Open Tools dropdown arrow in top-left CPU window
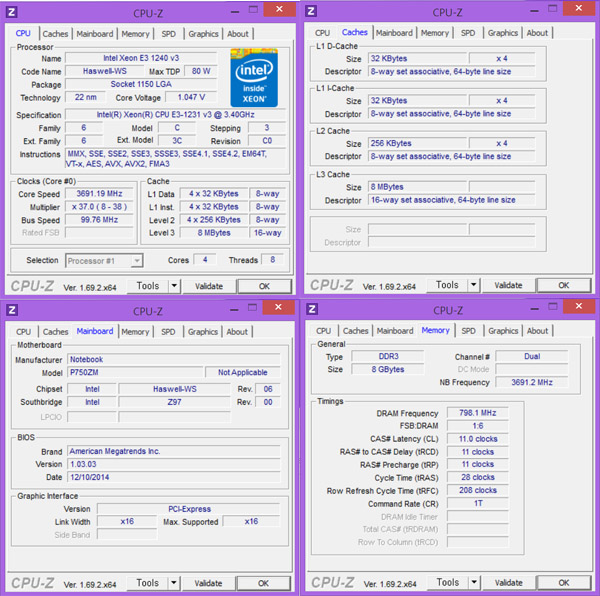This screenshot has width=600, height=596. tap(174, 286)
